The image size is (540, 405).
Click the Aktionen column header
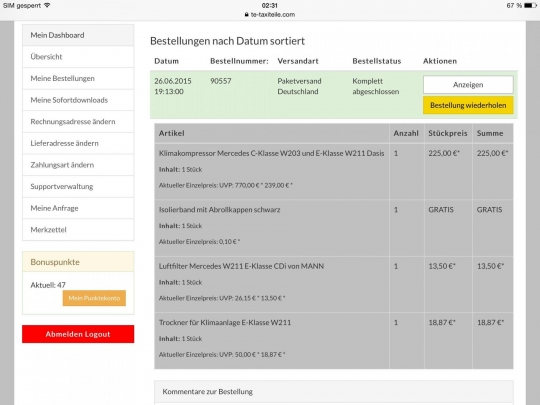point(440,61)
